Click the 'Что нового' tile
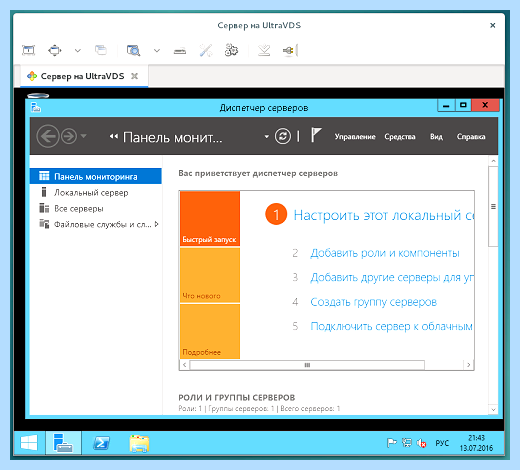 210,275
